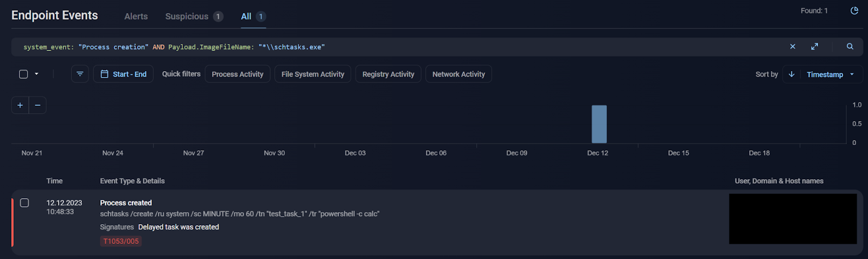This screenshot has width=868, height=259.
Task: Open the Timestamp sort dropdown
Action: pos(831,74)
